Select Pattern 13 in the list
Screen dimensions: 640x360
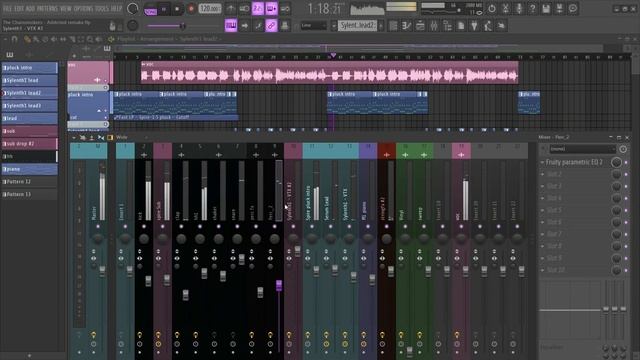(29, 194)
